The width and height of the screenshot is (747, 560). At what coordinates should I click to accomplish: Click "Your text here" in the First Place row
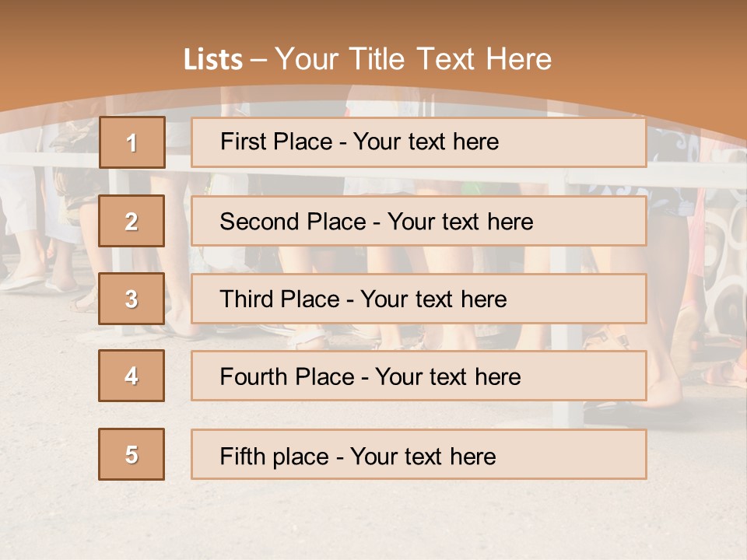[x=426, y=142]
